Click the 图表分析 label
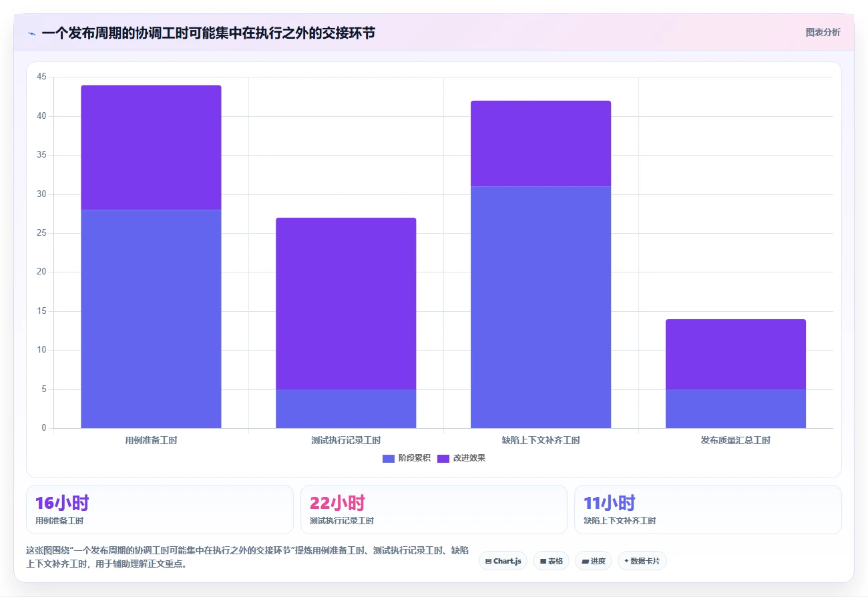 click(x=823, y=32)
